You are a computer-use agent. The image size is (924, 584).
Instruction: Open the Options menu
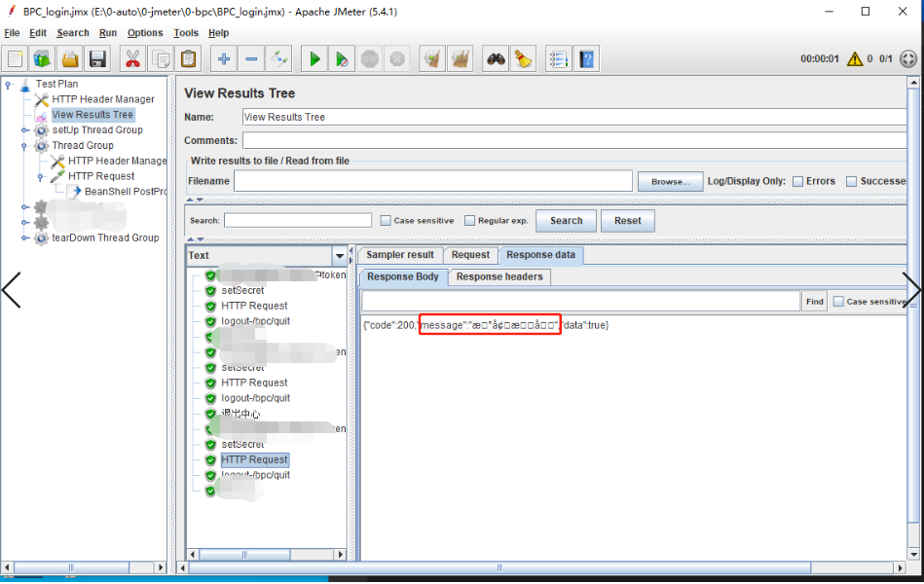click(145, 33)
